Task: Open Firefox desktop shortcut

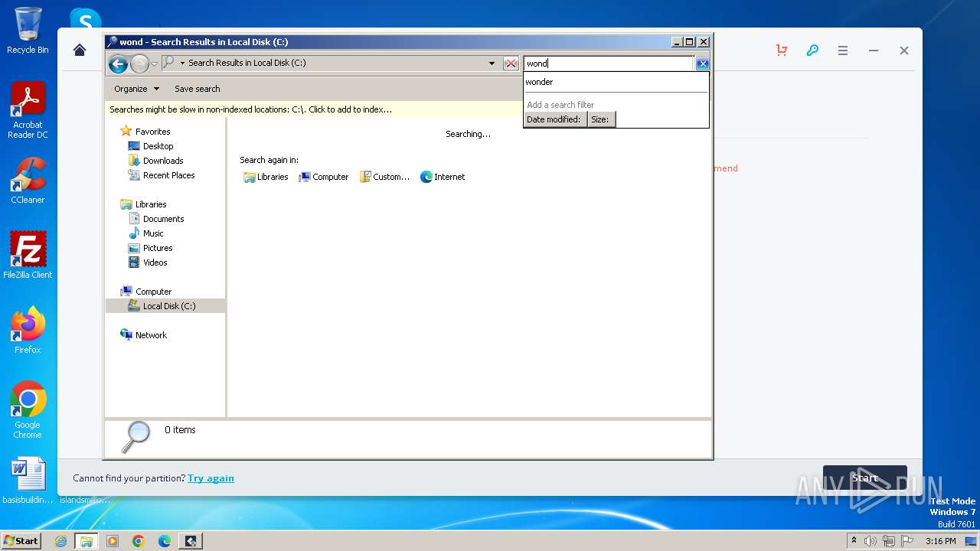Action: pyautogui.click(x=28, y=331)
